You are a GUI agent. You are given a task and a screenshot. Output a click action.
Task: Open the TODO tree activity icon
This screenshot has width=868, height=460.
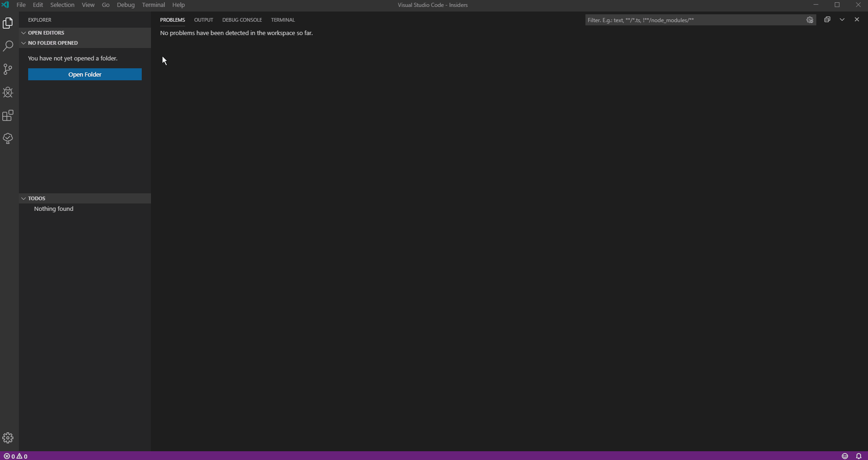(8, 138)
